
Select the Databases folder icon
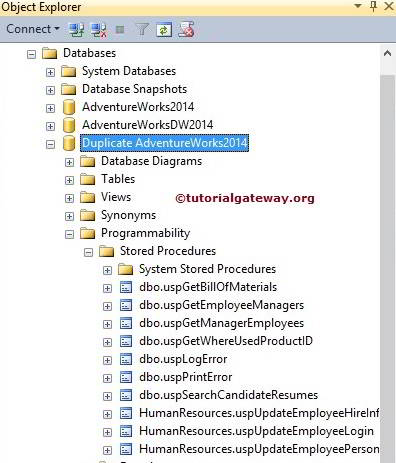pyautogui.click(x=50, y=53)
